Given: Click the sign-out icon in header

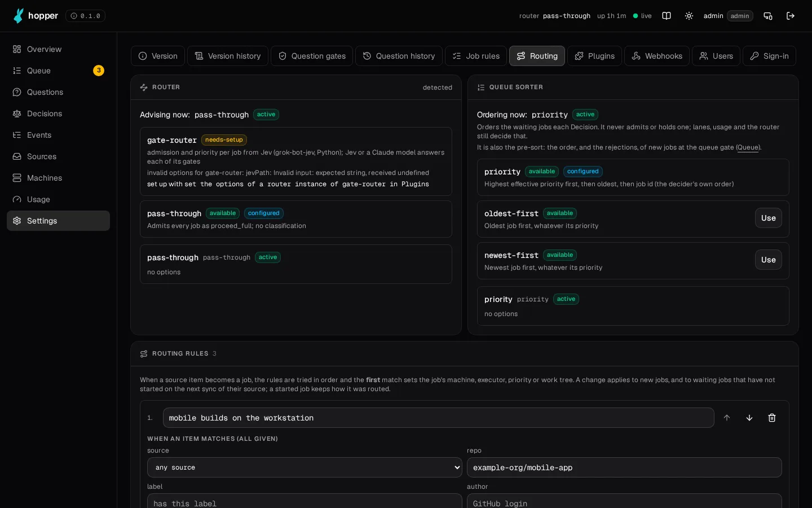Looking at the screenshot, I should [x=791, y=16].
